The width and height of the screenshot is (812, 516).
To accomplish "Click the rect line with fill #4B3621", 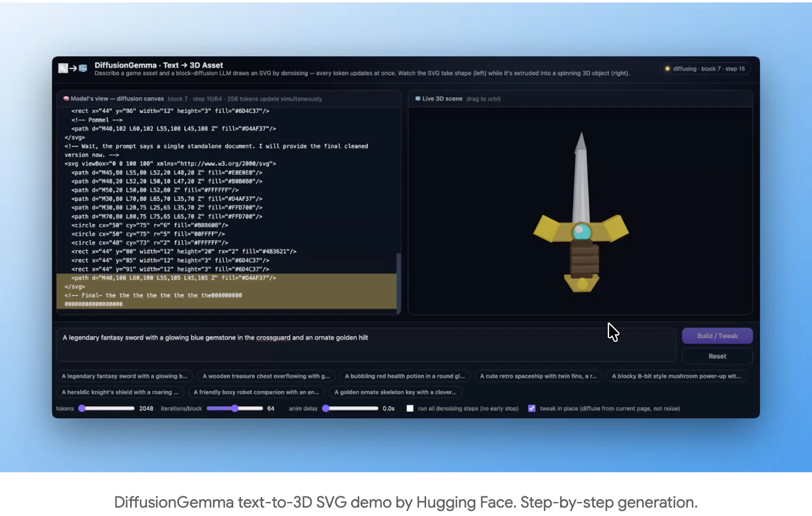I will [x=184, y=252].
